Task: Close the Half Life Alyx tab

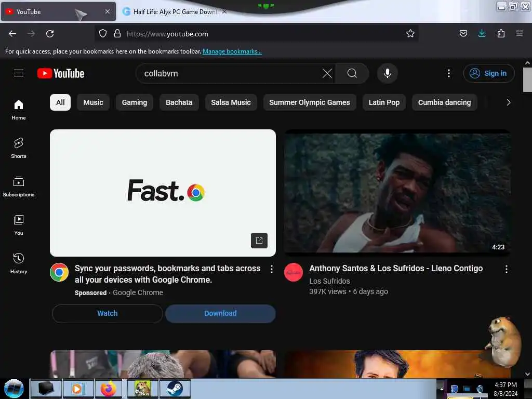Action: (x=224, y=11)
